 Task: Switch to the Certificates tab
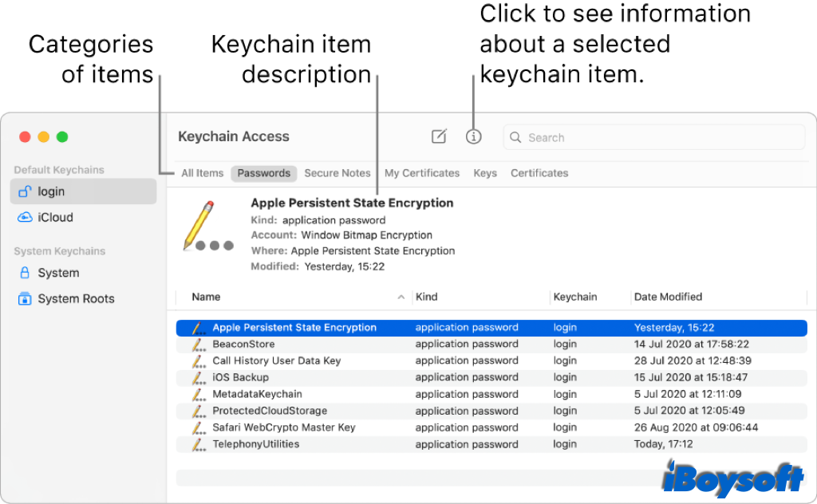point(539,173)
